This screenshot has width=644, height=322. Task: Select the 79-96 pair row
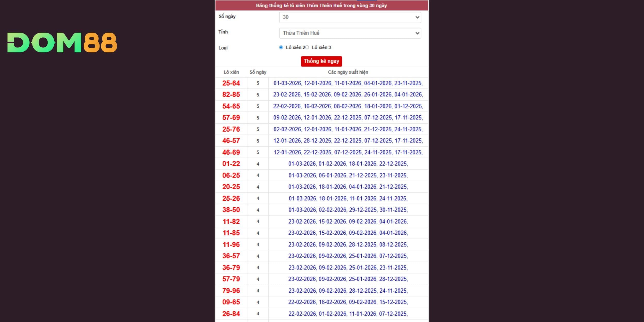tap(231, 291)
